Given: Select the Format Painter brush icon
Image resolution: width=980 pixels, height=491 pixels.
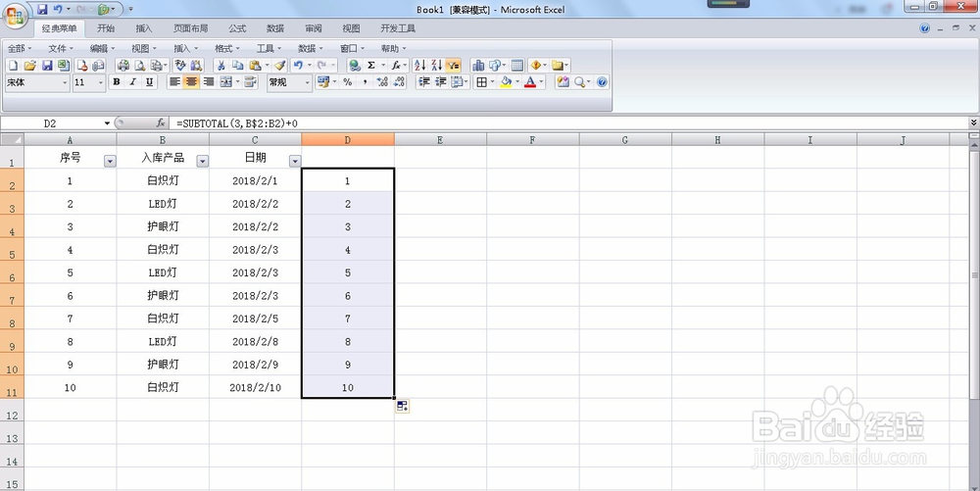Looking at the screenshot, I should point(280,65).
